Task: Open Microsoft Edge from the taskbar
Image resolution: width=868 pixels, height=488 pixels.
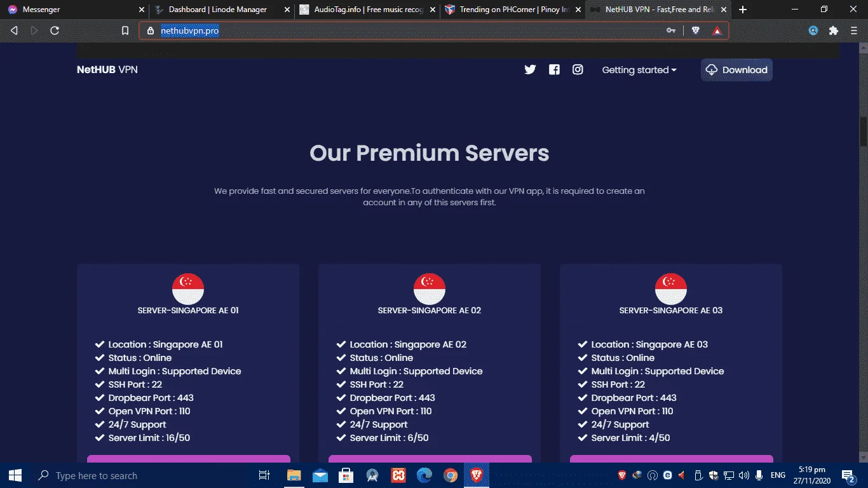Action: coord(424,475)
